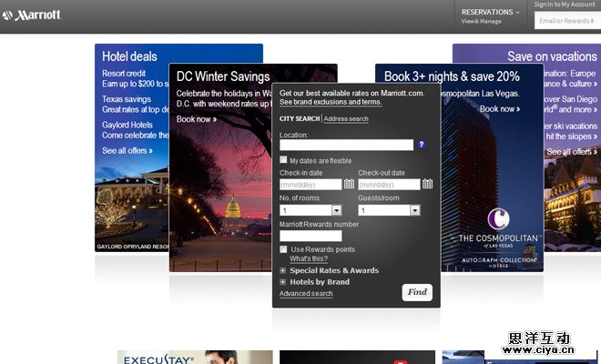
Task: Click the Marriott Rewards number field
Action: (x=311, y=236)
